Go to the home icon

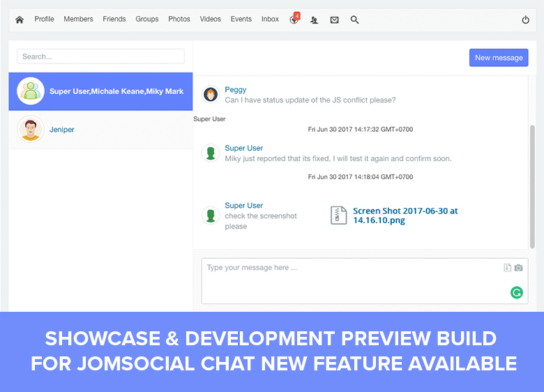20,20
